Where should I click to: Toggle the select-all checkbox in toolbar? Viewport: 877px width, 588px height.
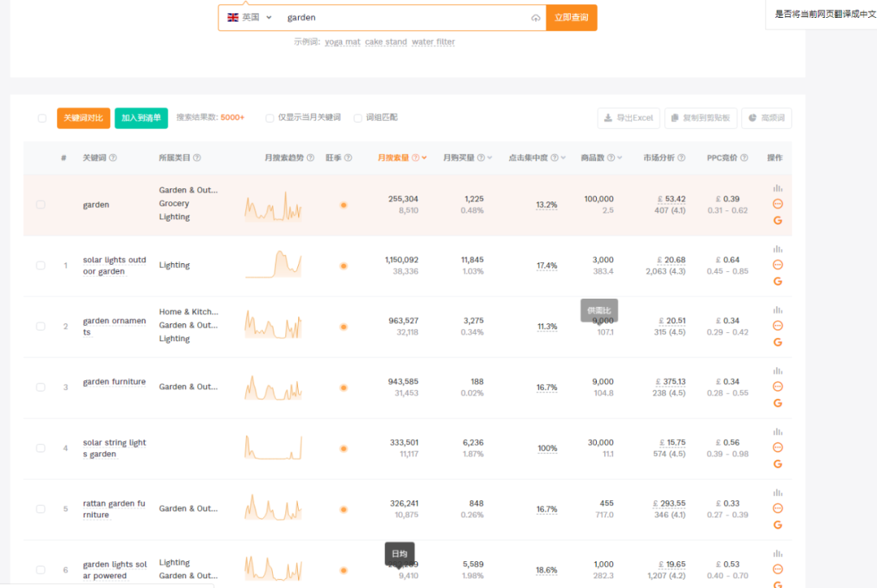coord(42,118)
